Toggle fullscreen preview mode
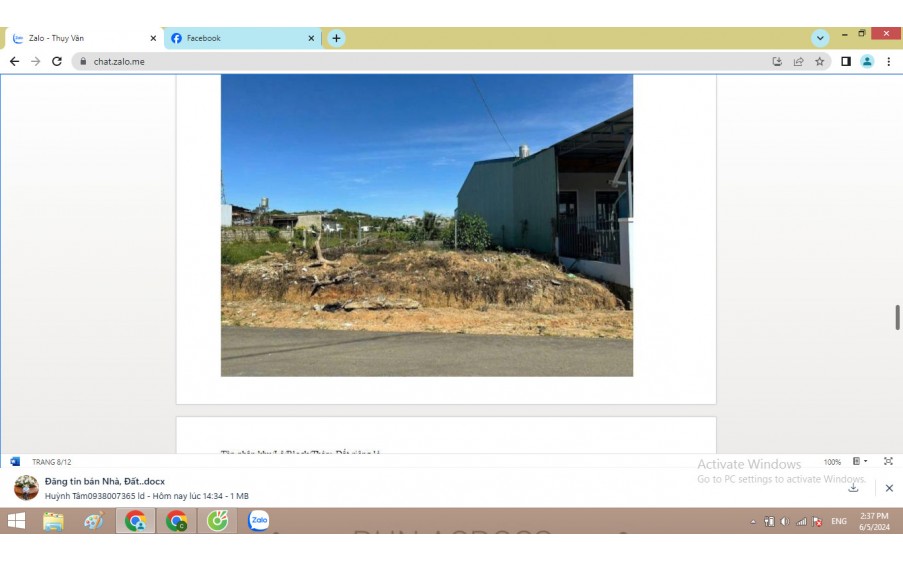 pos(888,462)
